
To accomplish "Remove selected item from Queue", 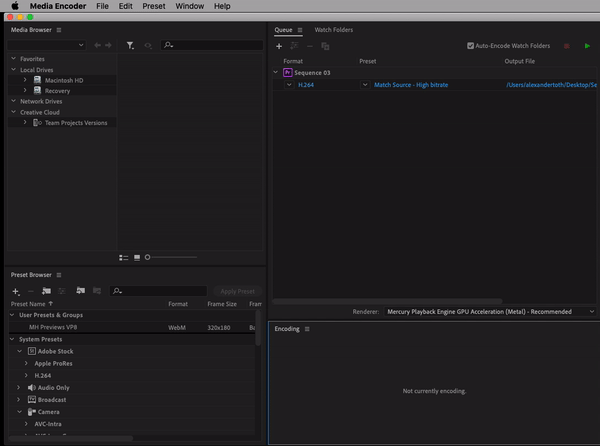I will click(310, 46).
